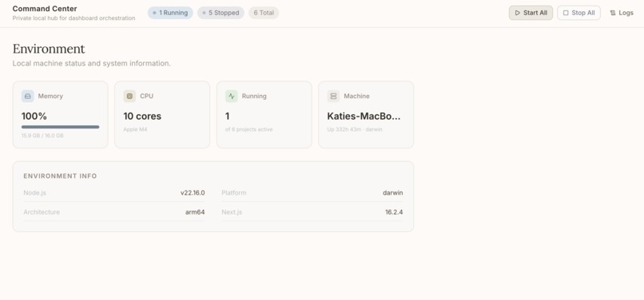644x300 pixels.
Task: Select the 6 Total status pill
Action: tap(264, 13)
